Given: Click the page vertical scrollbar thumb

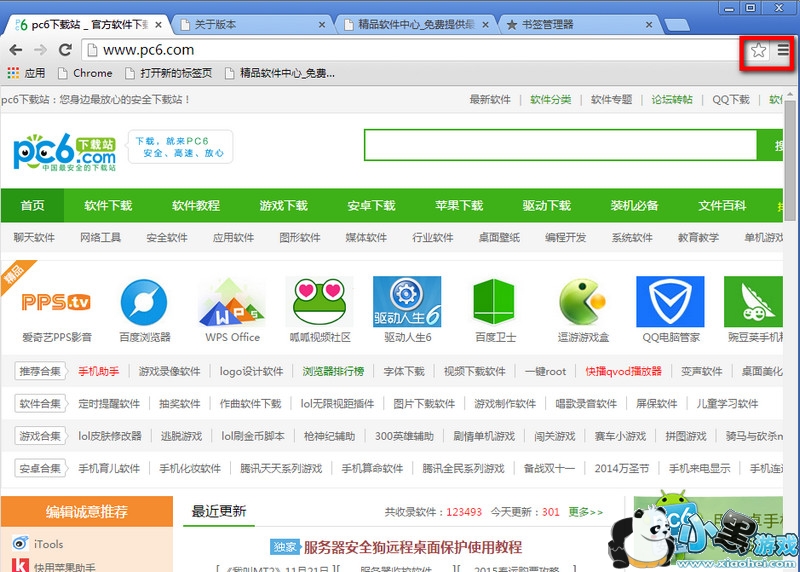Looking at the screenshot, I should pos(790,161).
